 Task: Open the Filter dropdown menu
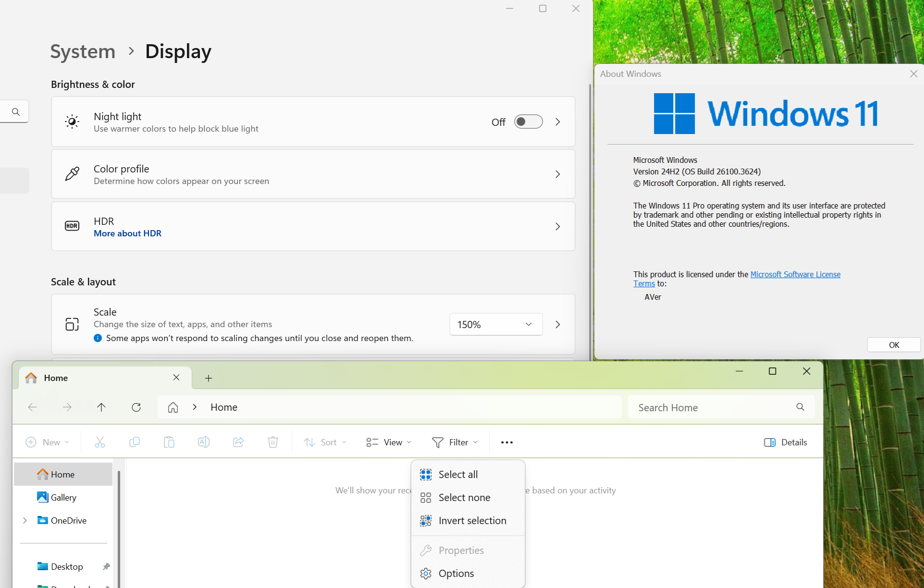455,442
